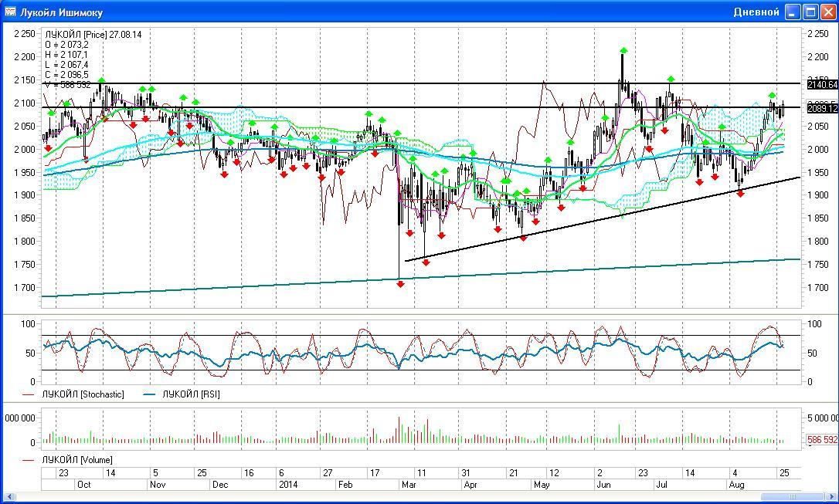
Task: Click the '16' date label on time axis
Action: click(249, 473)
